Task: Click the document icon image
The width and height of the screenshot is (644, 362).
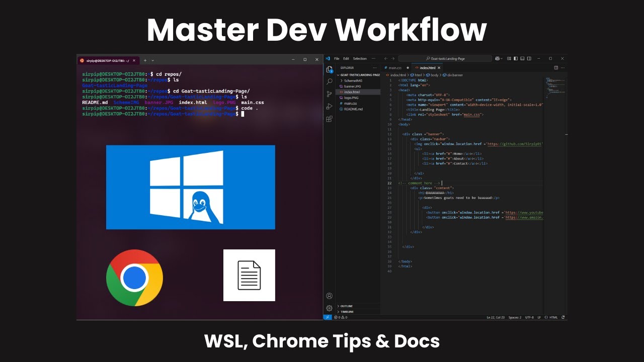Action: pos(249,275)
